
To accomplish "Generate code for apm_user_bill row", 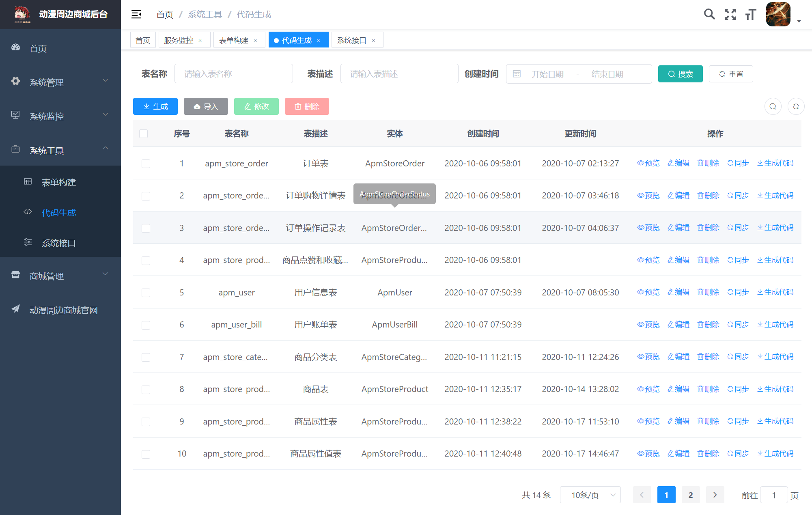I will pos(775,325).
